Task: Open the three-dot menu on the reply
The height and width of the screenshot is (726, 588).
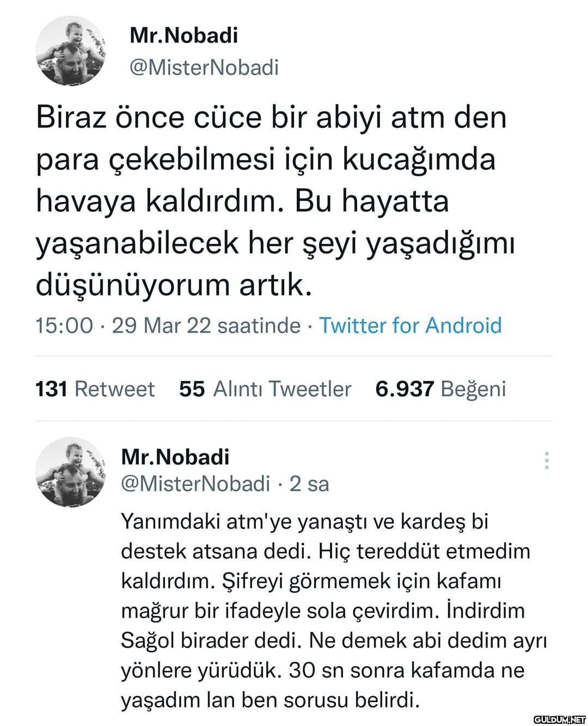Action: point(546,460)
